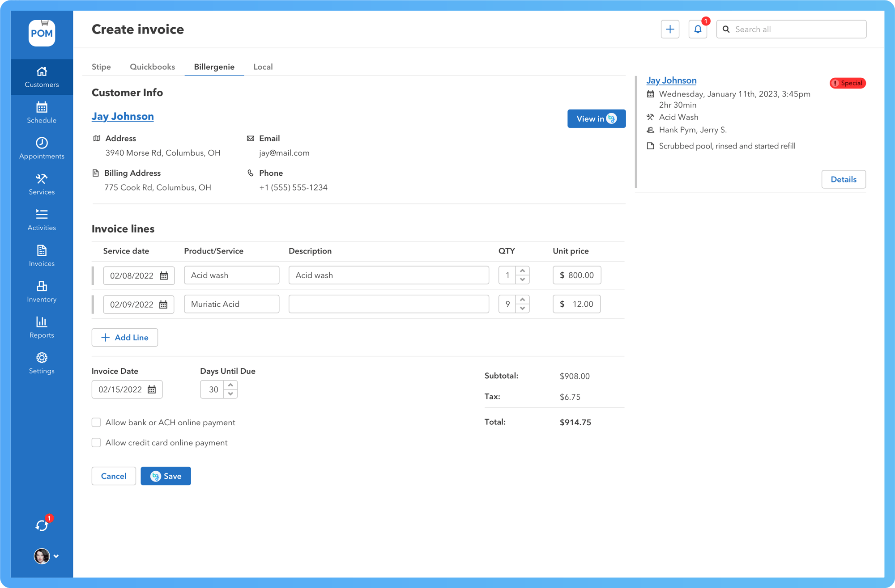Open notifications bell
The width and height of the screenshot is (895, 588).
(698, 29)
